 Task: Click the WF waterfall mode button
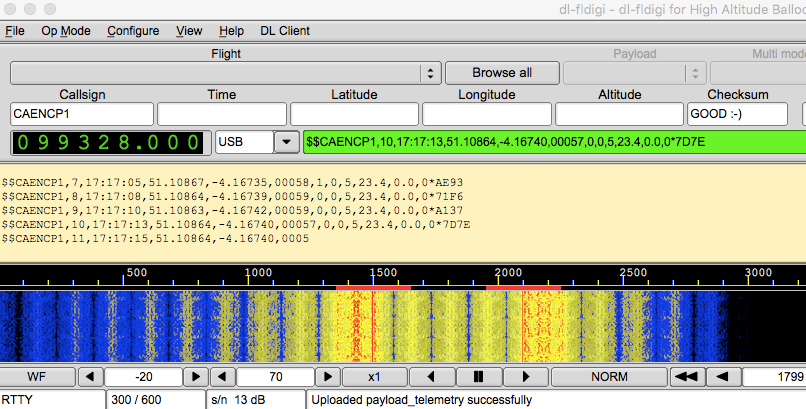click(x=36, y=377)
